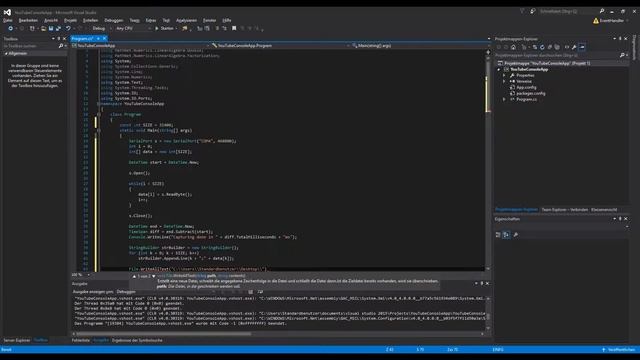Image resolution: width=640 pixels, height=360 pixels.
Task: Click the property pages wrench icon in Eigenschaften
Action: [516, 235]
